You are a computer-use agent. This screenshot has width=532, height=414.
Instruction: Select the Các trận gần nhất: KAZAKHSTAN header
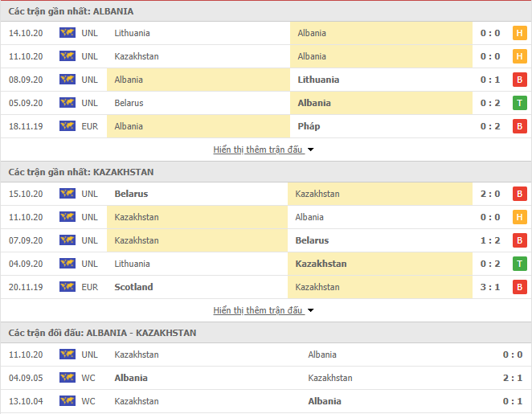(x=266, y=172)
